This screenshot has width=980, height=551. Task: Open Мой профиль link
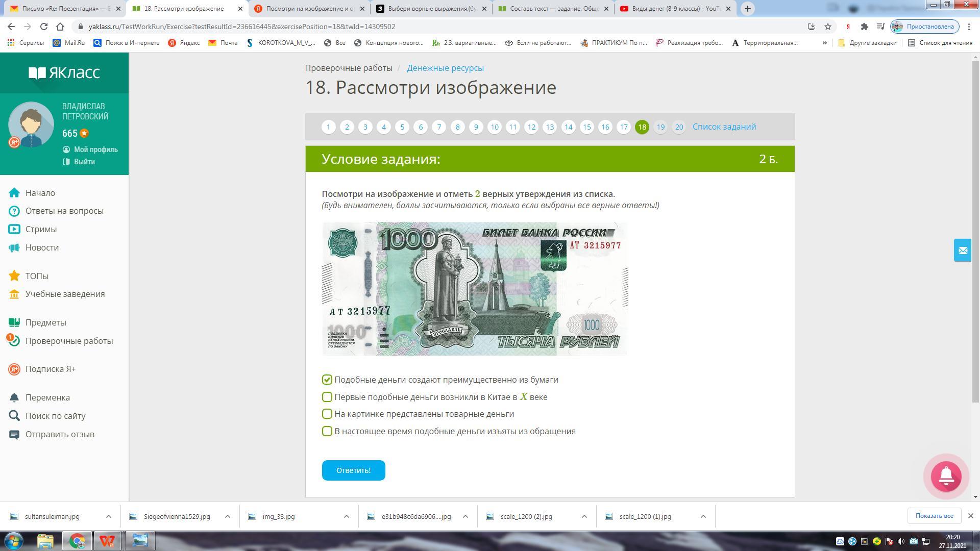coord(95,149)
